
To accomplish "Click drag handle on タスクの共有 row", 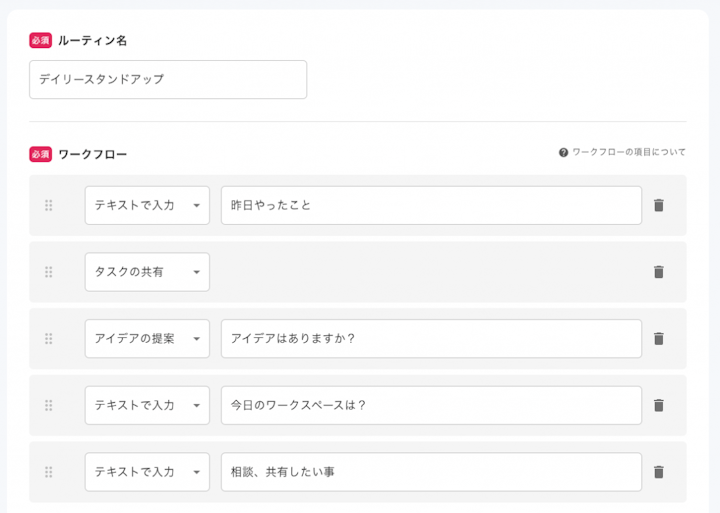I will (x=48, y=272).
